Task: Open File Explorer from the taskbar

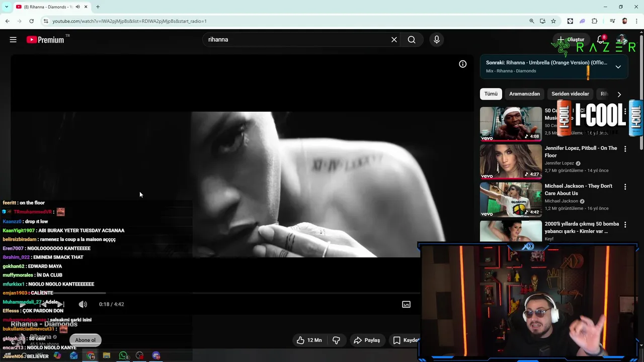Action: [x=107, y=355]
